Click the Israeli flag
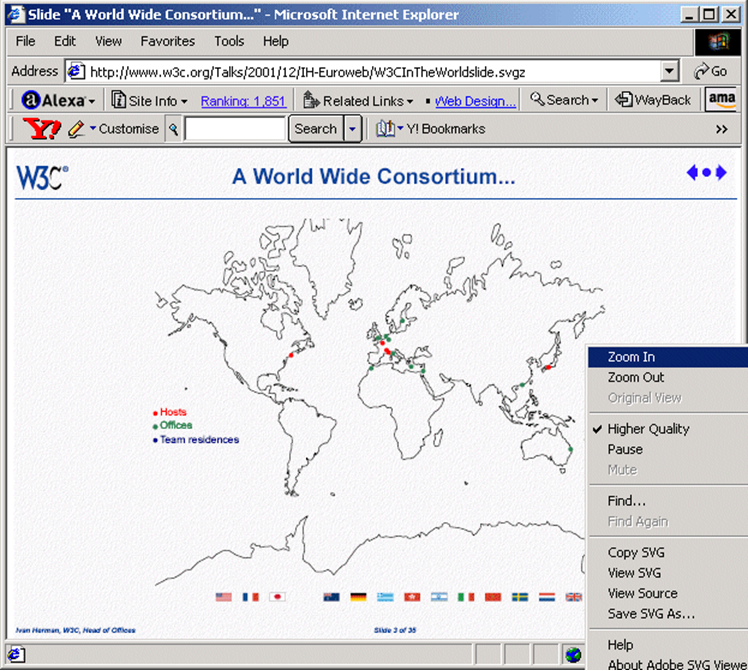Screen dimensions: 748x671 tap(439, 597)
